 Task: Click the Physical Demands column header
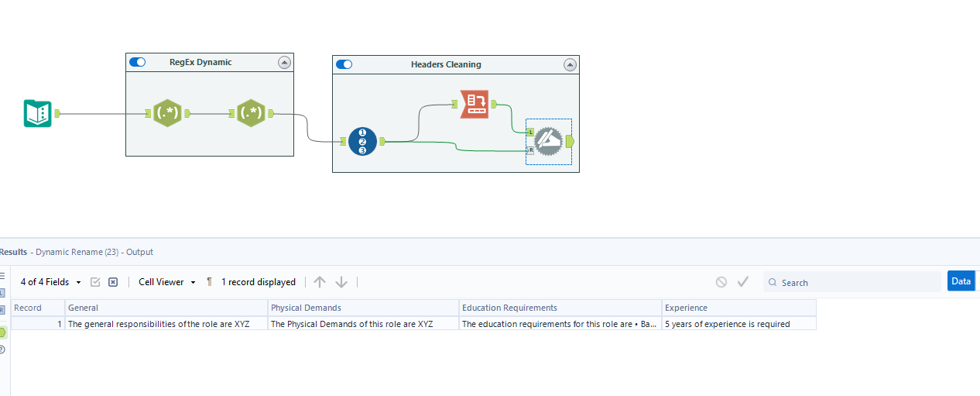coord(362,308)
